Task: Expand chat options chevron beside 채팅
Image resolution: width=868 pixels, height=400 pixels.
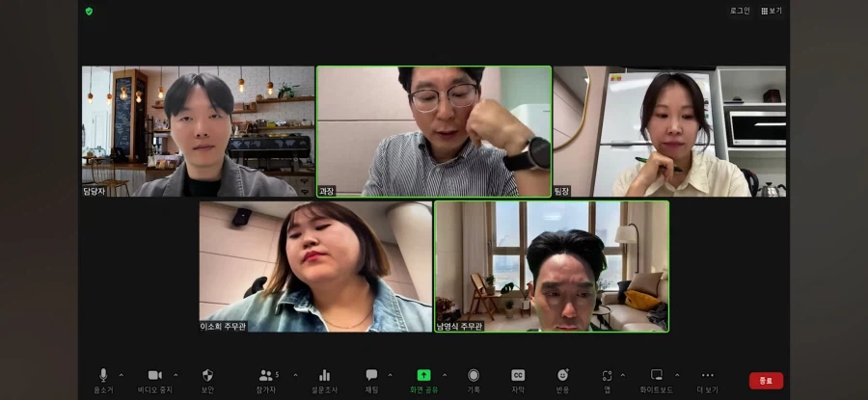Action: (x=390, y=375)
